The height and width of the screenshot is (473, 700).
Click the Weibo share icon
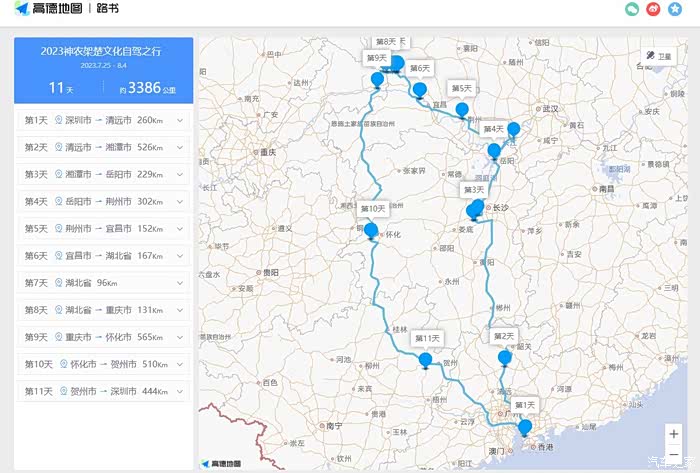pos(654,9)
